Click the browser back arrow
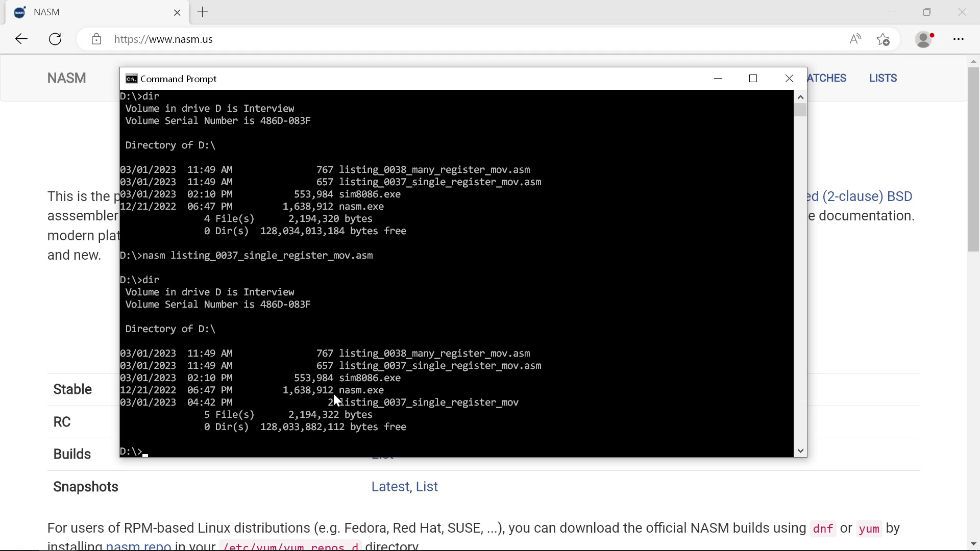This screenshot has height=551, width=980. coord(21,39)
